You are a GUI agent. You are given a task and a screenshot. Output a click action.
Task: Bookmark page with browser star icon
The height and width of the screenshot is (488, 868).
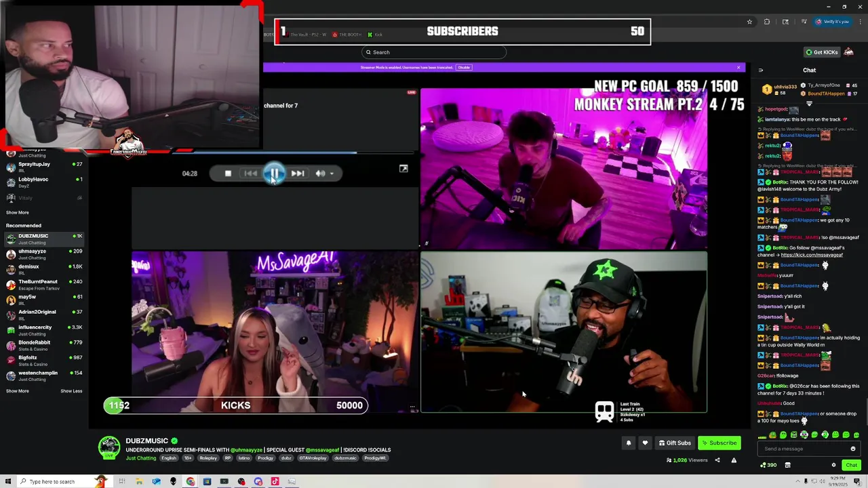[x=749, y=22]
